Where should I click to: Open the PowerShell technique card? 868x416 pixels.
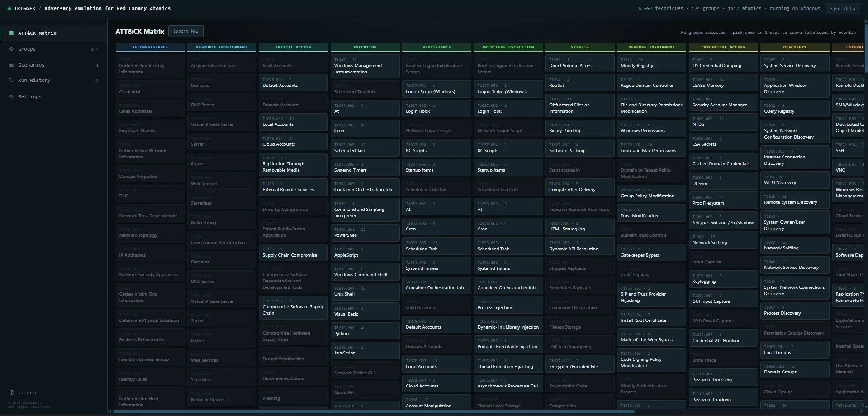(x=365, y=232)
